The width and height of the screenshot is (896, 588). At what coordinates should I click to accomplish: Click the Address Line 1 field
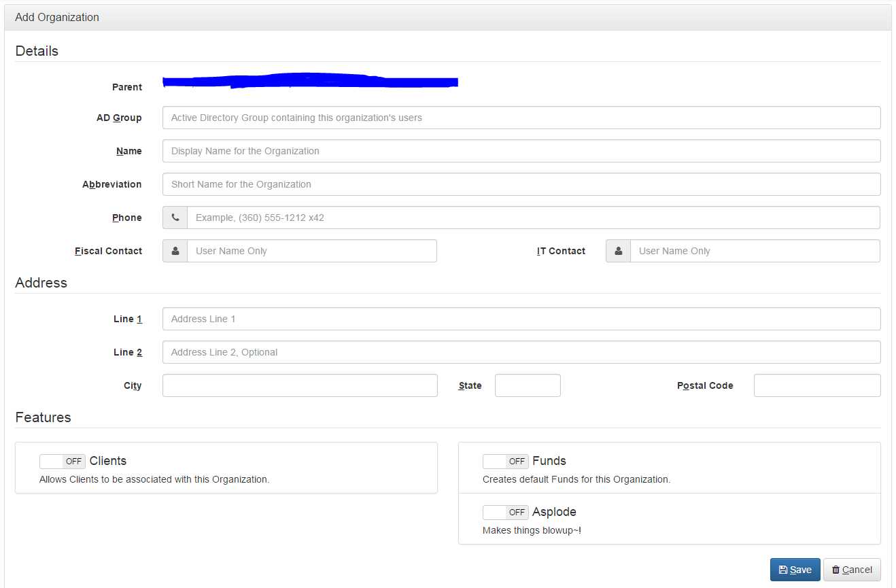(521, 319)
